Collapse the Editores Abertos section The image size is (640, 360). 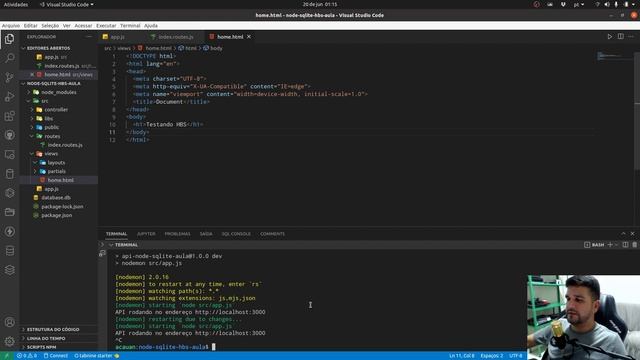click(x=59, y=48)
